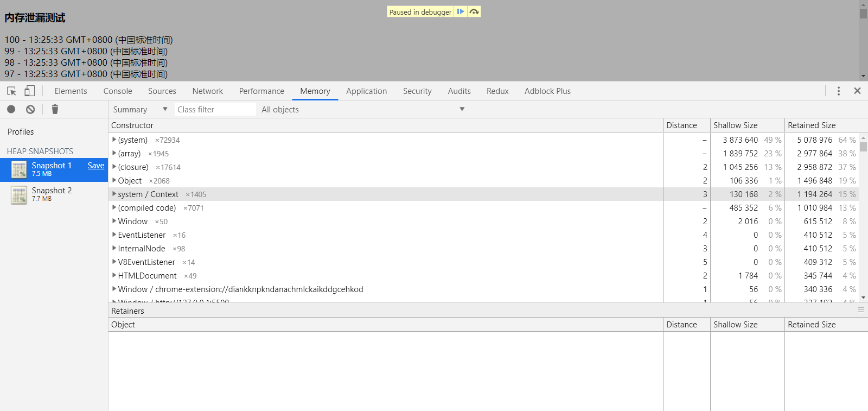Expand the EventListener constructor row
Viewport: 868px width, 411px height.
pyautogui.click(x=114, y=235)
